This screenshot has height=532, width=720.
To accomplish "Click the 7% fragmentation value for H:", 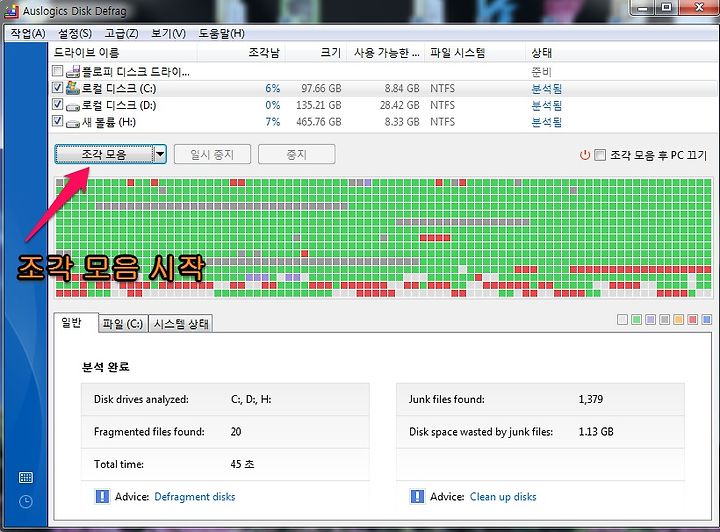I will coord(273,122).
